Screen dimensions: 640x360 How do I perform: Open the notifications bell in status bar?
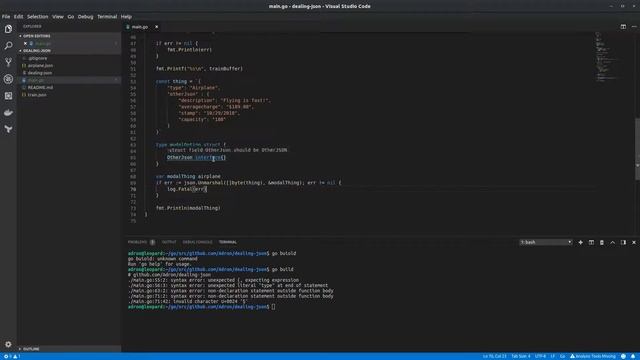pyautogui.click(x=633, y=356)
